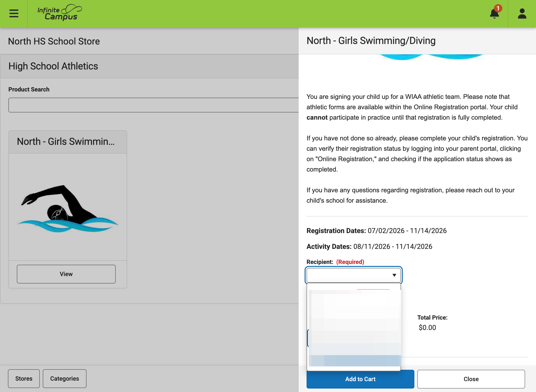Viewport: 536px width, 392px height.
Task: Click Add to Cart button
Action: [x=360, y=379]
